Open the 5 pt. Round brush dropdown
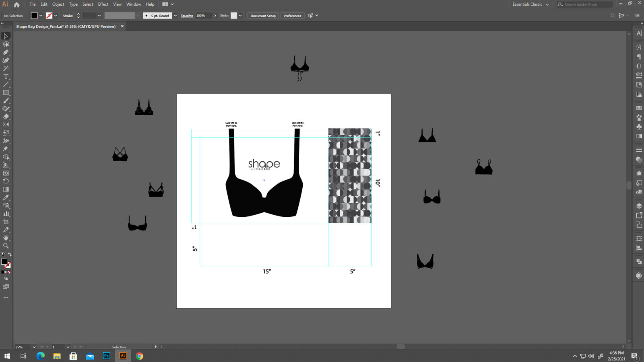Viewport: 644px width, 362px height. (175, 16)
